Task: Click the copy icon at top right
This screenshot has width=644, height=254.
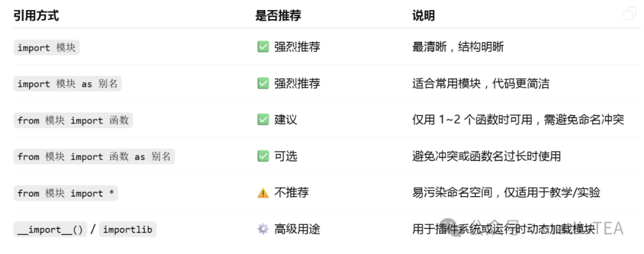Action: [629, 14]
